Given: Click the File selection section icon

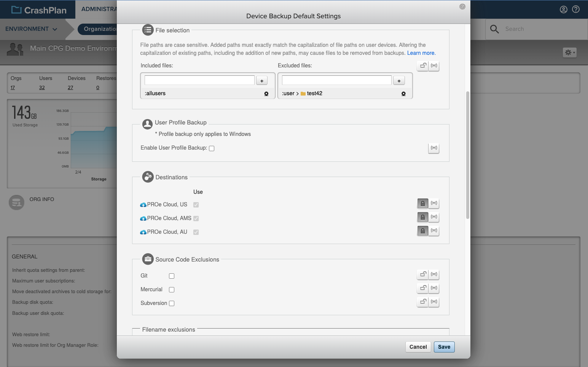Looking at the screenshot, I should tap(147, 30).
